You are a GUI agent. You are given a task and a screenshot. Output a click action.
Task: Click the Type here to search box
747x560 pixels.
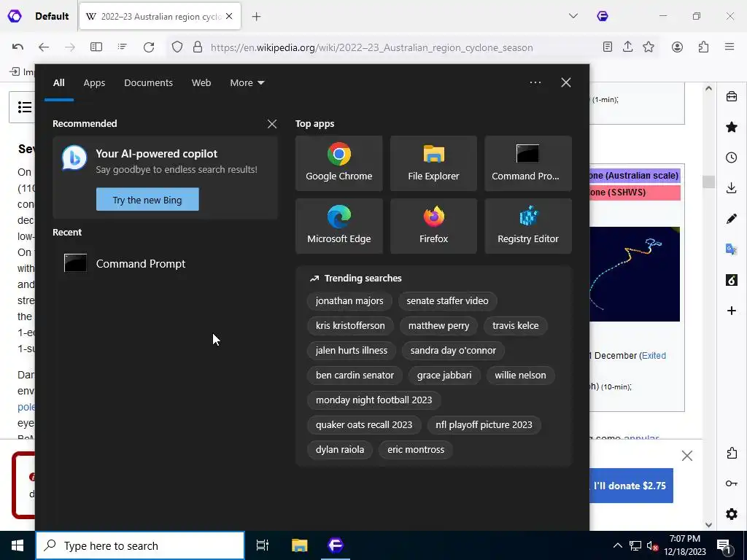click(x=140, y=545)
